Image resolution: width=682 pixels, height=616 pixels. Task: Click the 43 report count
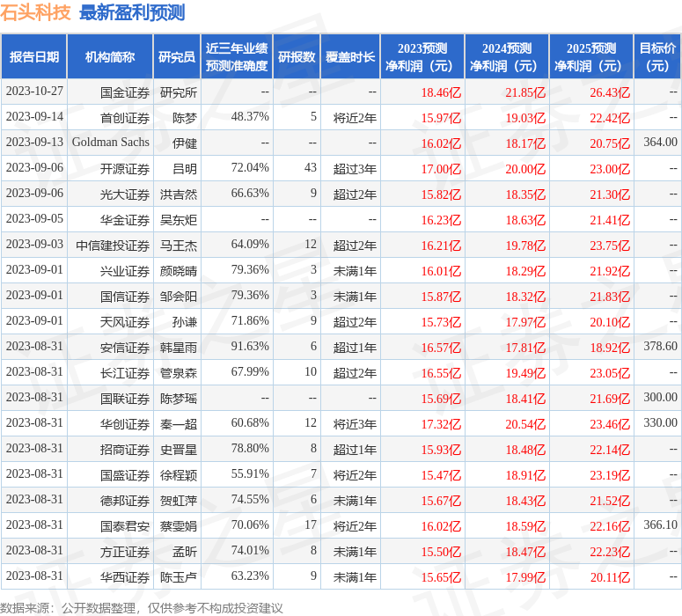(311, 167)
